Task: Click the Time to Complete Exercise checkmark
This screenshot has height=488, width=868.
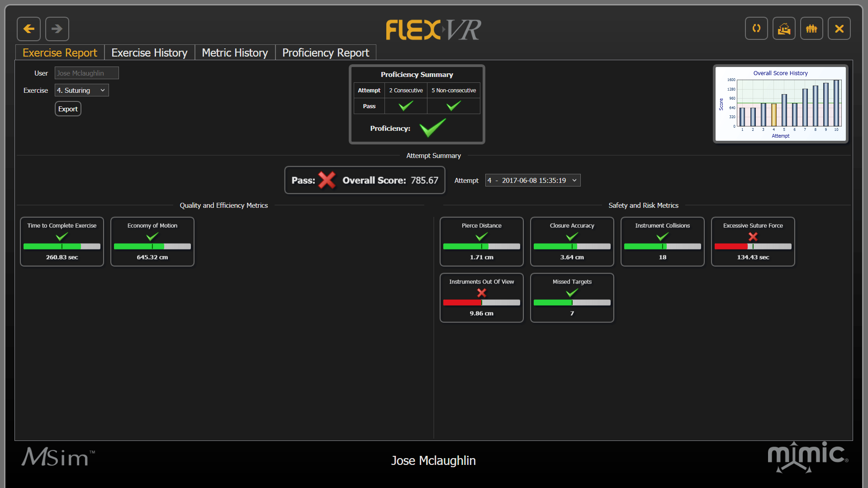Action: (x=62, y=236)
